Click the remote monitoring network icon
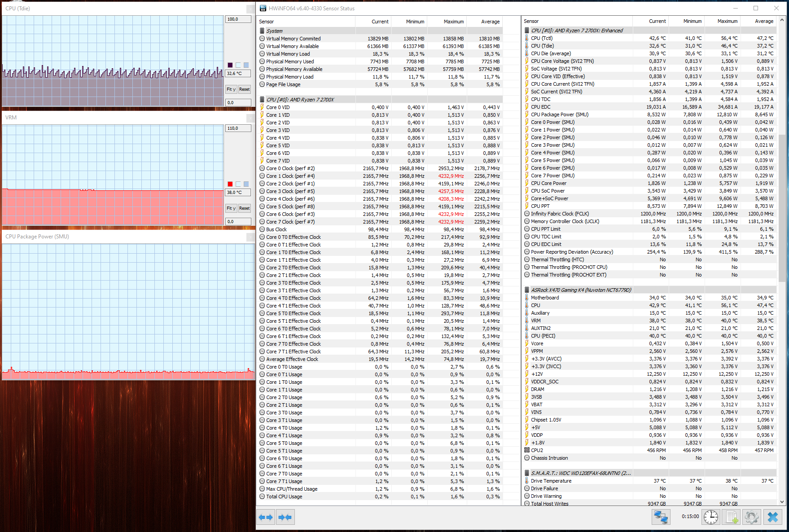789x532 pixels. click(x=662, y=517)
